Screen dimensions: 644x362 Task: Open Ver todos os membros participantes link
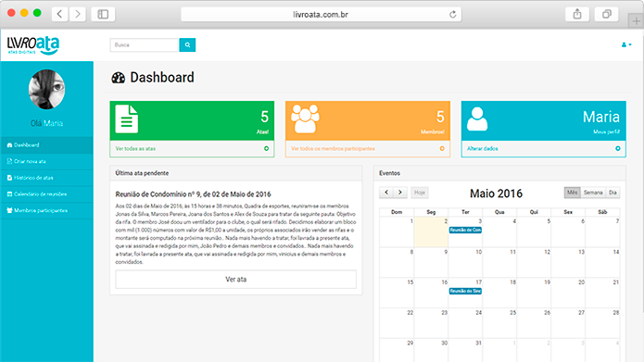click(x=333, y=148)
